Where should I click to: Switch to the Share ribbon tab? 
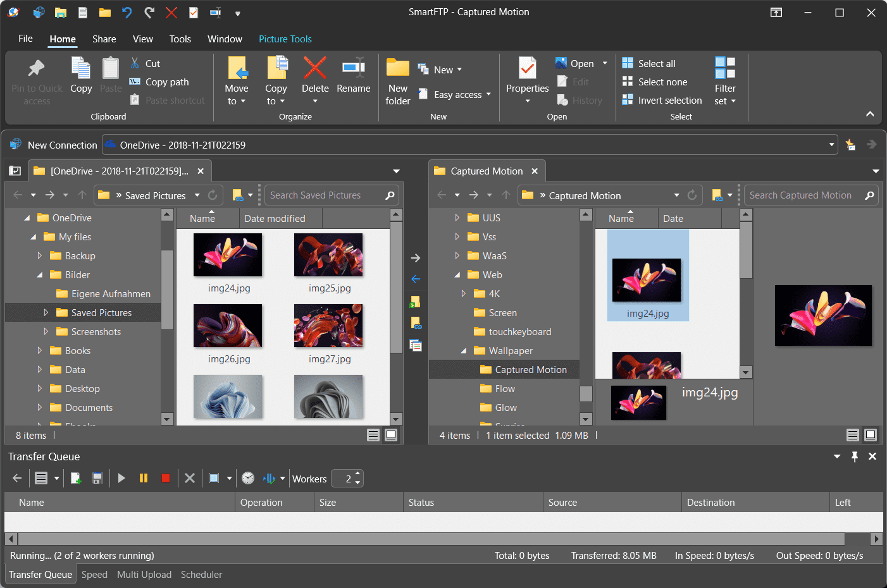coord(104,39)
